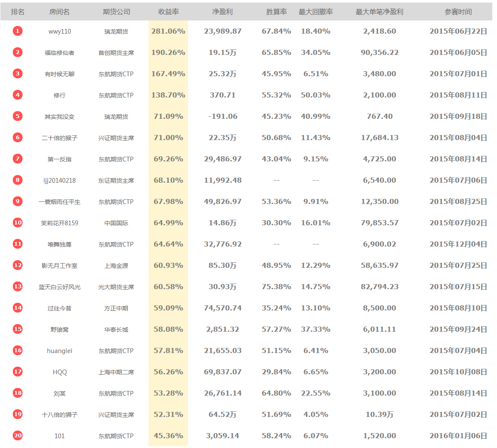Open room 一蓑烟雨任平生
The height and width of the screenshot is (448, 497).
[x=60, y=202]
